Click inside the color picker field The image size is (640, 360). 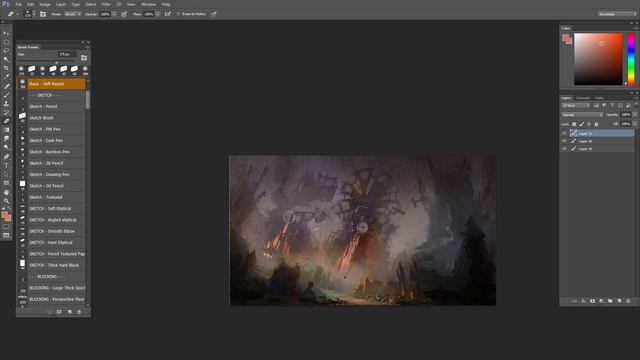598,59
